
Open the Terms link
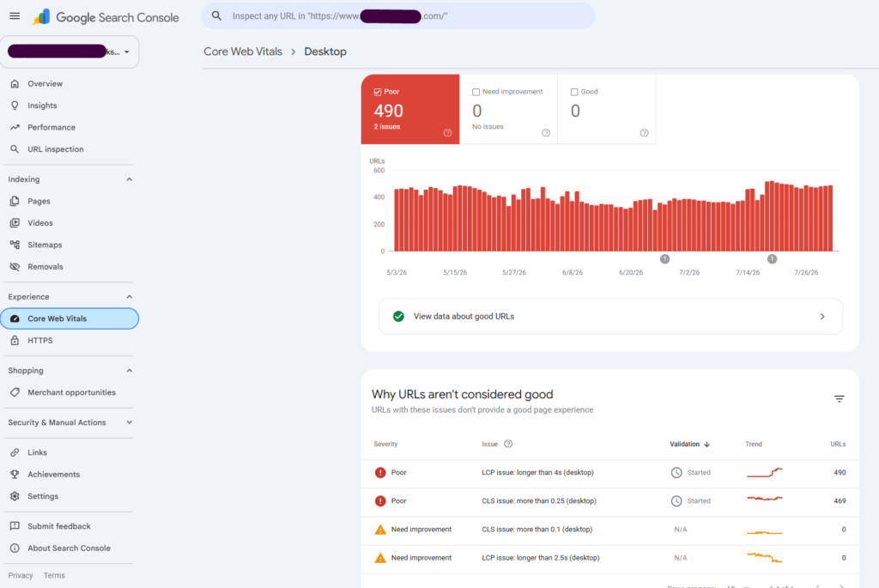point(54,575)
